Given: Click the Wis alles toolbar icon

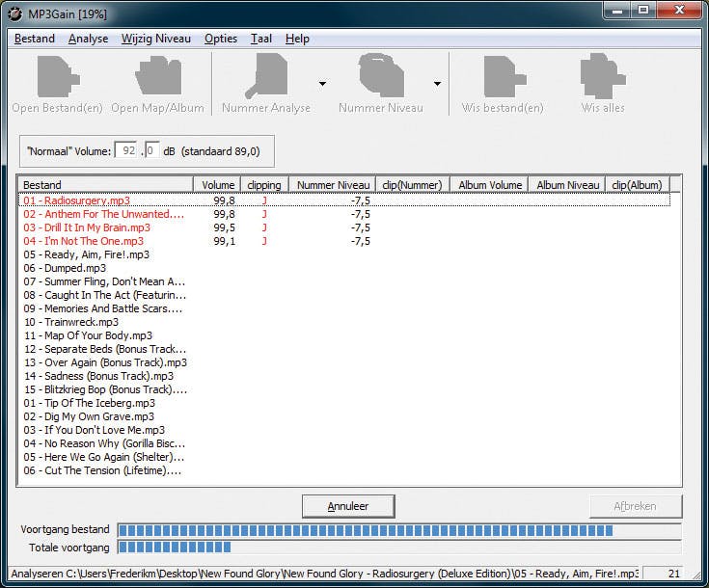Looking at the screenshot, I should [x=603, y=75].
